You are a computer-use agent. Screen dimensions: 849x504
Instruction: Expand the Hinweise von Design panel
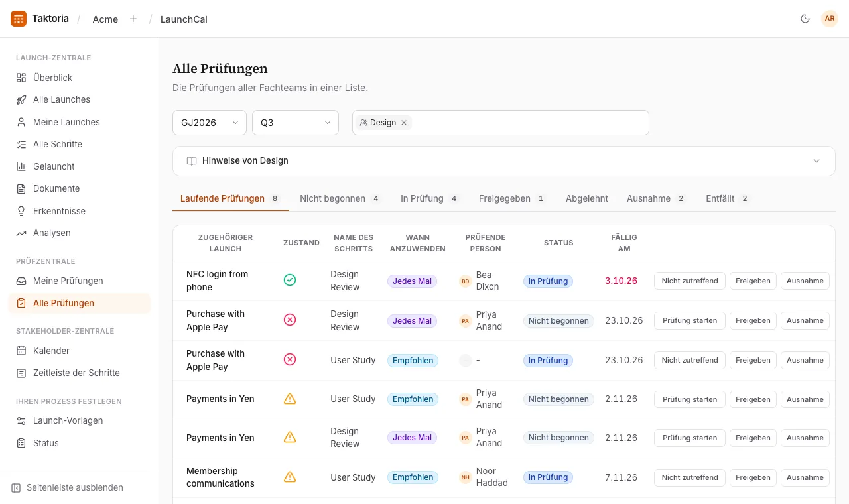click(504, 161)
